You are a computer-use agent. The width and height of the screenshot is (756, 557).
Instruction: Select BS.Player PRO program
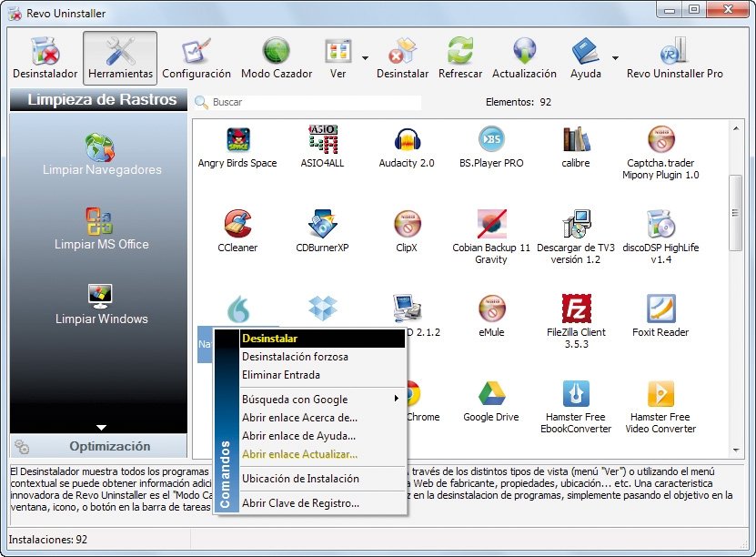coord(491,147)
